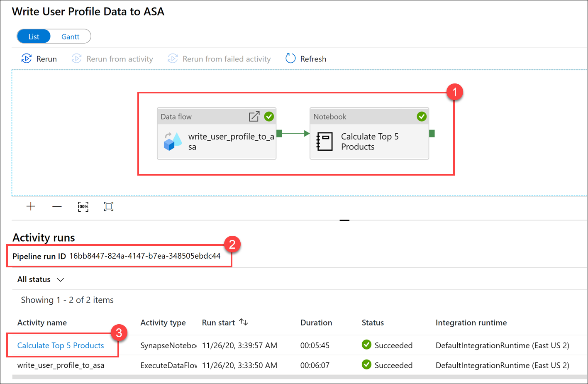
Task: Zoom in on the pipeline canvas
Action: [30, 206]
